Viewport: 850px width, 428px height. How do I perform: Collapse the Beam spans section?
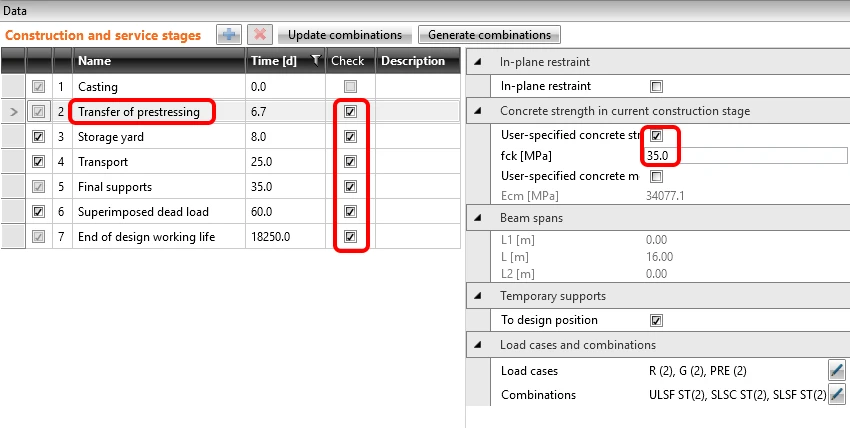tap(478, 218)
